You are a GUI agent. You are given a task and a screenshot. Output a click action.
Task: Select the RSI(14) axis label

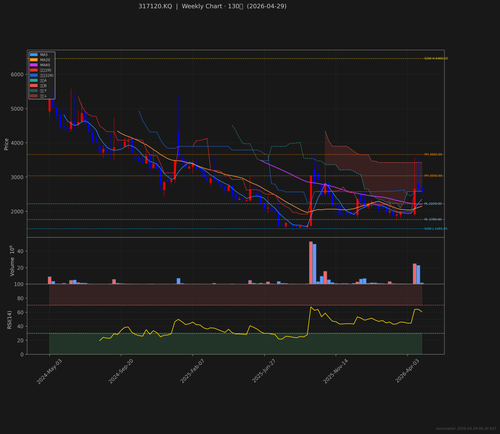[x=9, y=320]
